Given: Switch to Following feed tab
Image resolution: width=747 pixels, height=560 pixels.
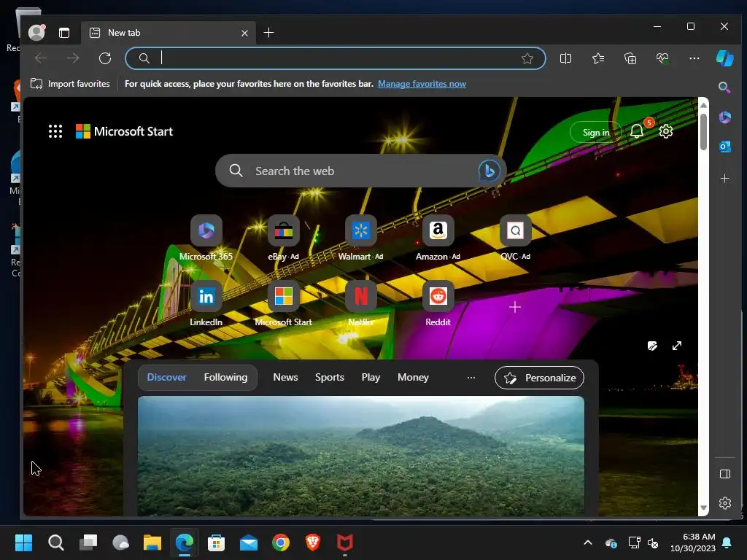Looking at the screenshot, I should click(226, 377).
